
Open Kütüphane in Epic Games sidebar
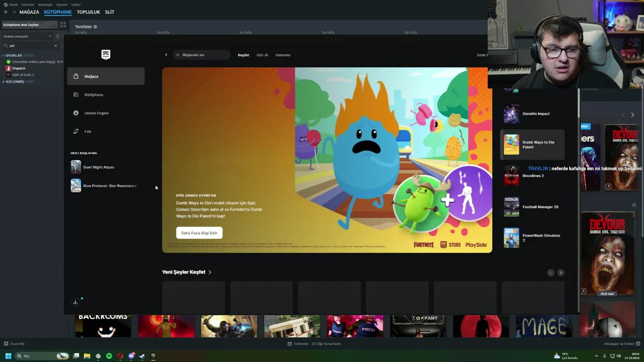point(106,95)
